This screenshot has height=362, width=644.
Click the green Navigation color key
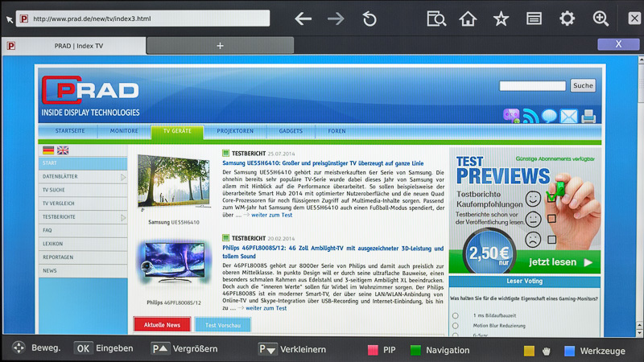(415, 350)
